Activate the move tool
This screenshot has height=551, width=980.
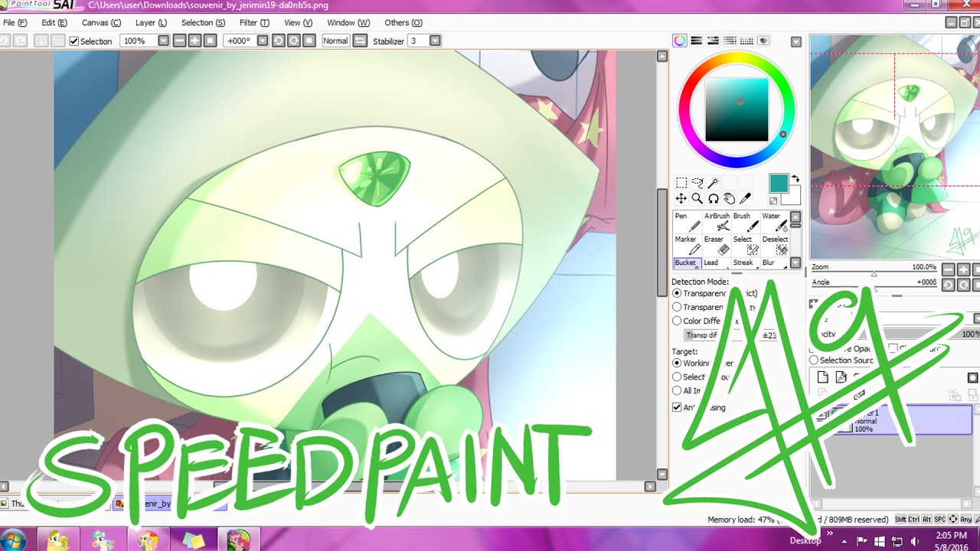click(681, 199)
